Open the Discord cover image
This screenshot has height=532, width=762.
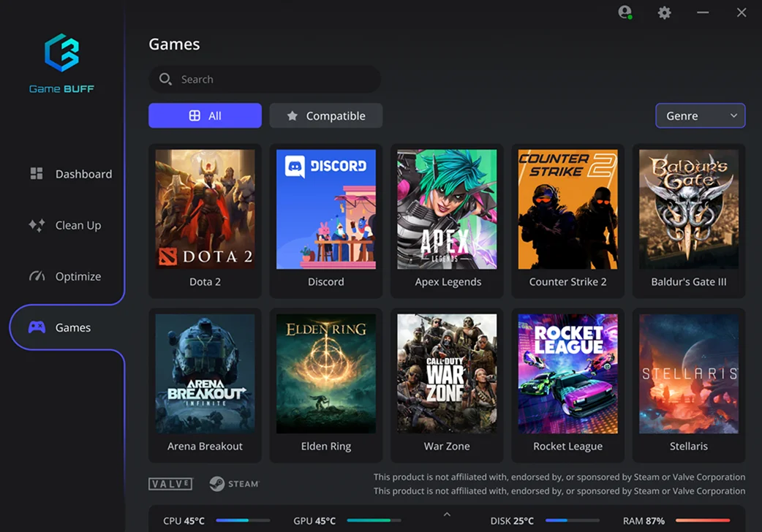(326, 210)
